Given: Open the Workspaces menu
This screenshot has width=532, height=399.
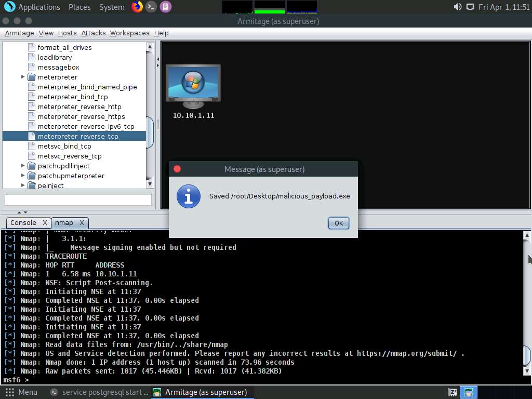Looking at the screenshot, I should 129,33.
